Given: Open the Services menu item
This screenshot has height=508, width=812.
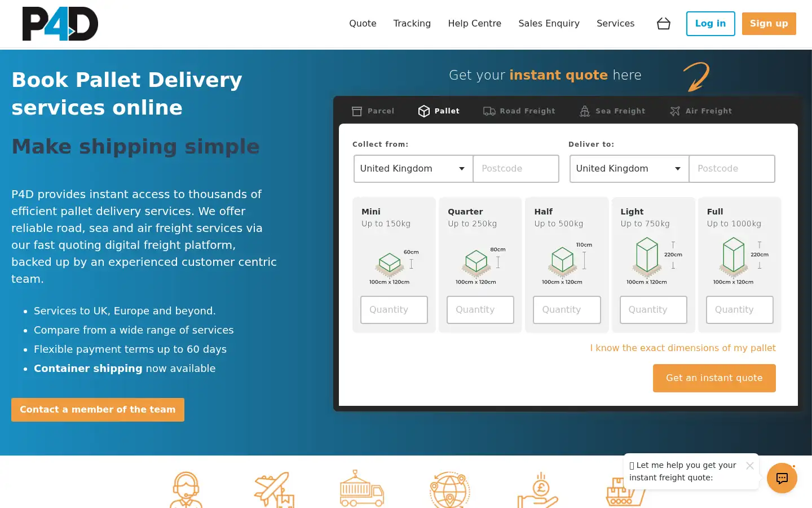Looking at the screenshot, I should [616, 24].
